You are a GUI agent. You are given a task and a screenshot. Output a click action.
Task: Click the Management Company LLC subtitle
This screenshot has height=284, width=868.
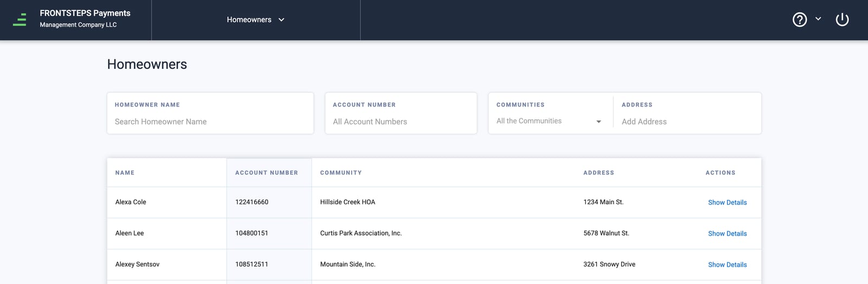click(x=78, y=25)
